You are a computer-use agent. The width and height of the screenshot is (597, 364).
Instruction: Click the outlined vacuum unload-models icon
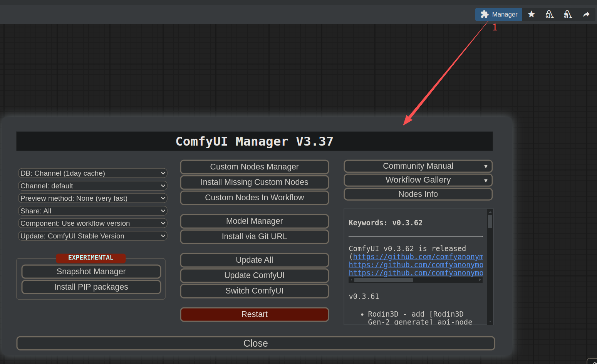coord(550,15)
